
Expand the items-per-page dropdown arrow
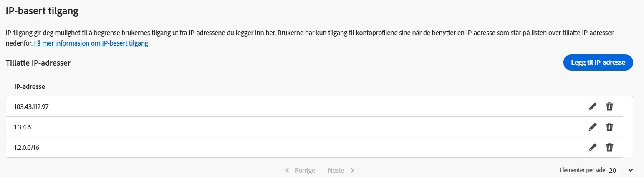[630, 170]
